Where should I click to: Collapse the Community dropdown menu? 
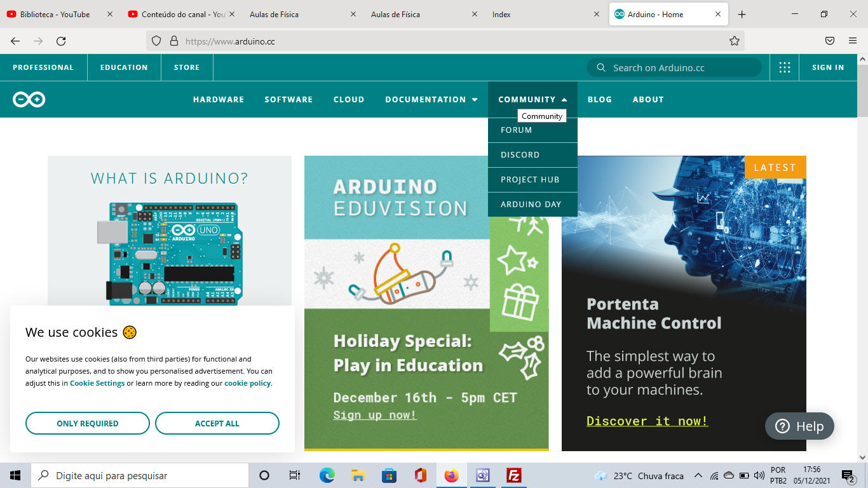pyautogui.click(x=532, y=100)
